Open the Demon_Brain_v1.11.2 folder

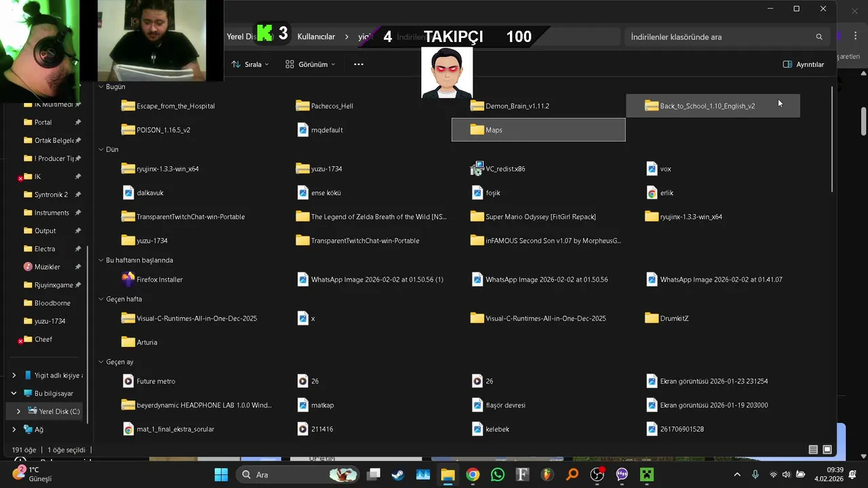pyautogui.click(x=510, y=106)
